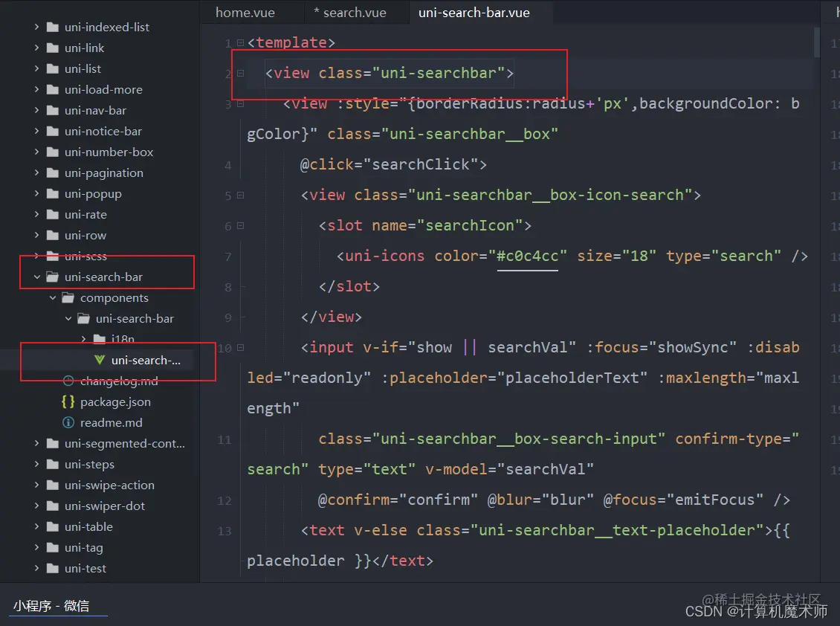The height and width of the screenshot is (626, 840).
Task: Select the uni-swipe-action folder label
Action: (109, 485)
